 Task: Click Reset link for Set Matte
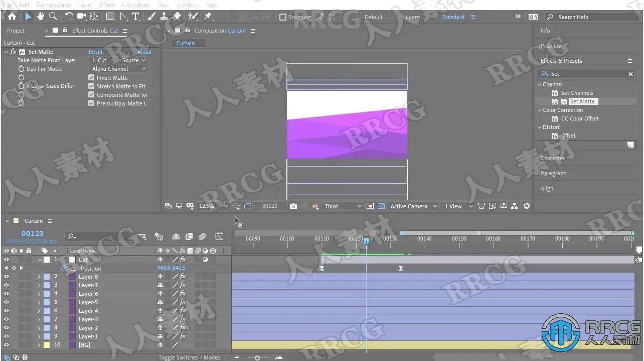click(95, 52)
